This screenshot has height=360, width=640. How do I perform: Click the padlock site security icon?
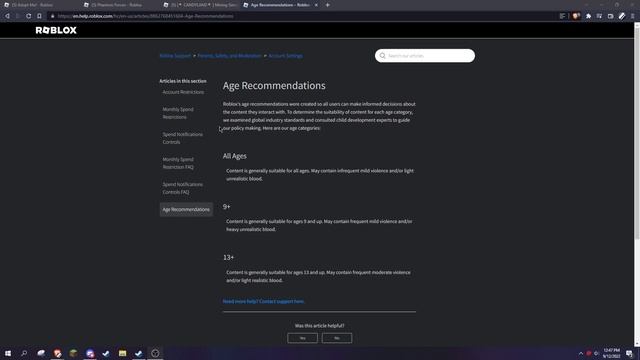(52, 16)
